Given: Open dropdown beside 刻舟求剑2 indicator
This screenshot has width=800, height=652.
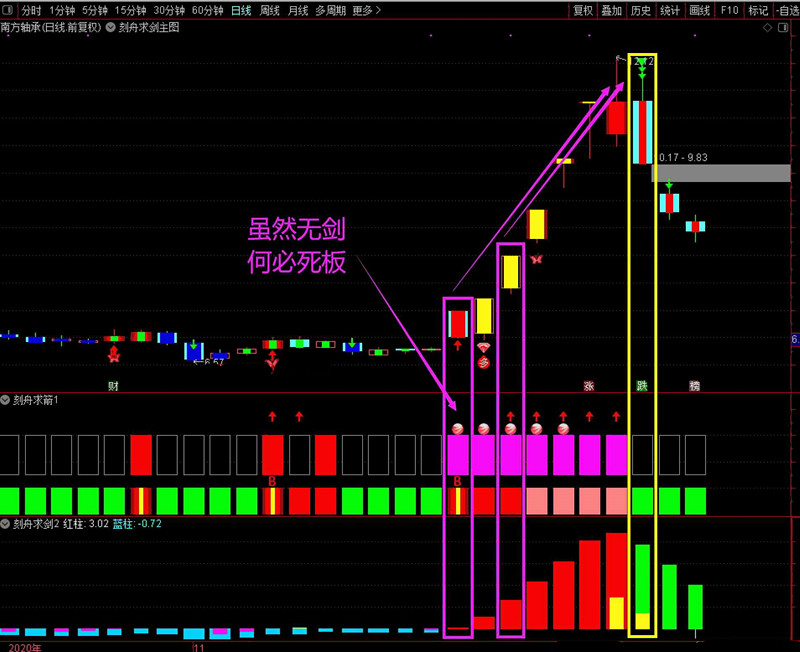Looking at the screenshot, I should tap(5, 523).
